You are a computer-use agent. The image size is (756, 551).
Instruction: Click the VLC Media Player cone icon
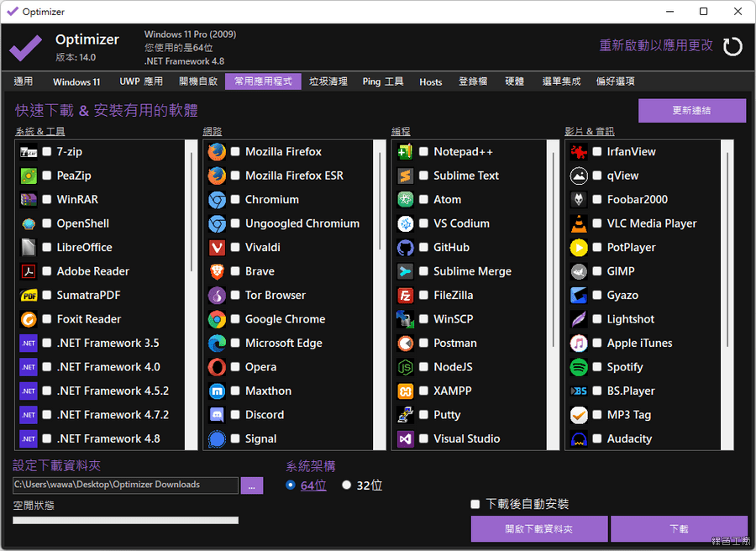click(x=578, y=223)
